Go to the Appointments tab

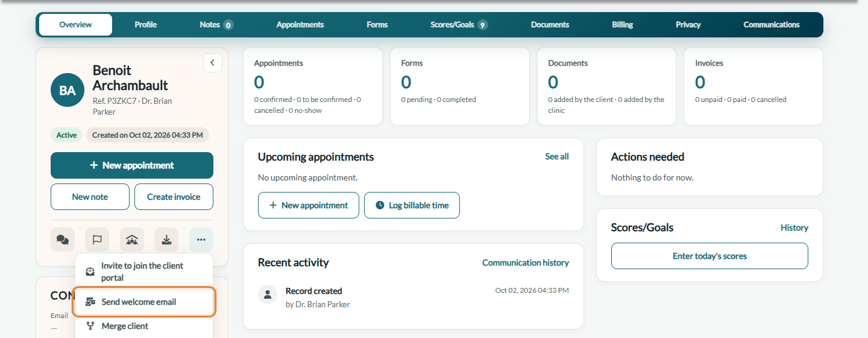tap(300, 25)
